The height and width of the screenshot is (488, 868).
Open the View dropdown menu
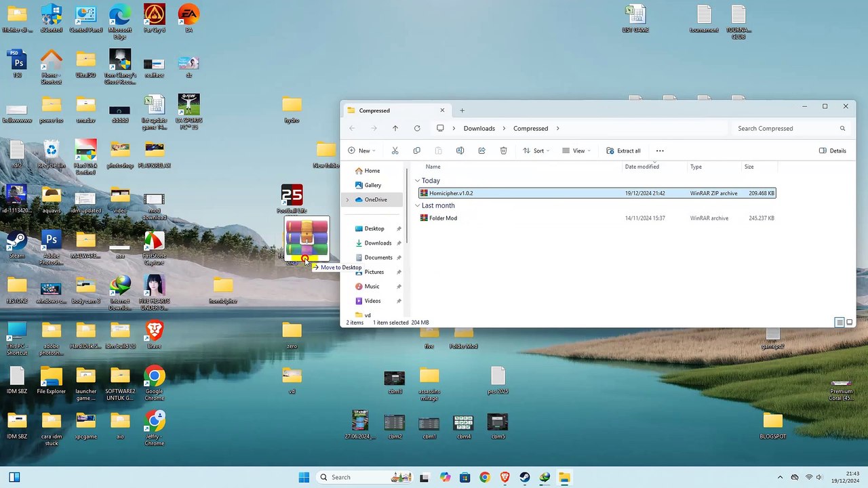tap(576, 150)
